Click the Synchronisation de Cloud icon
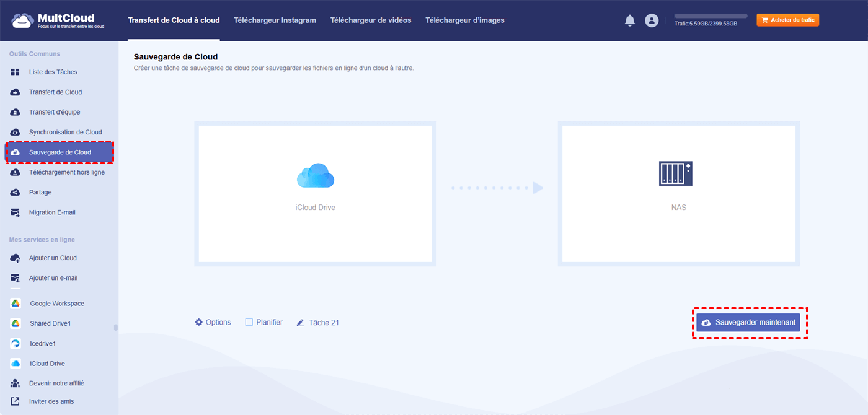Image resolution: width=868 pixels, height=415 pixels. (15, 132)
